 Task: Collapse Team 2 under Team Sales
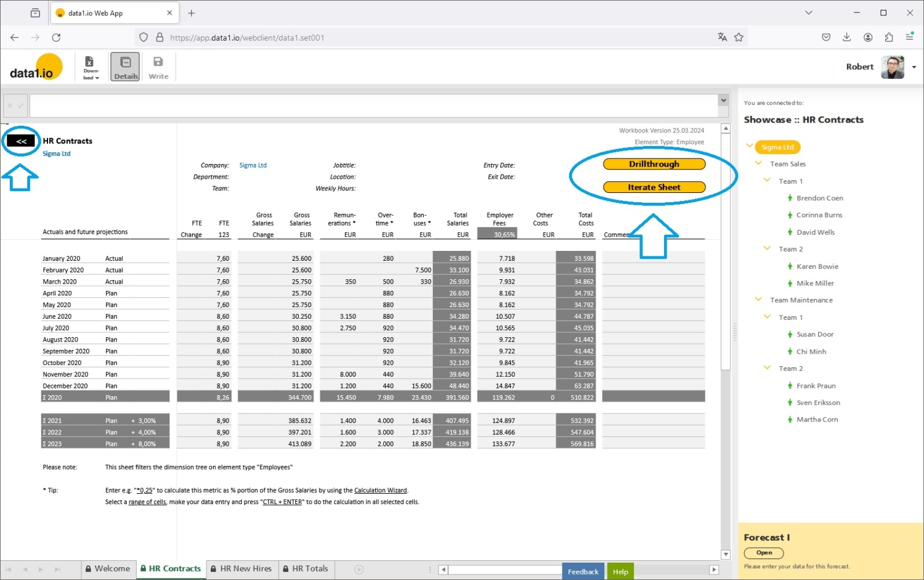point(767,248)
